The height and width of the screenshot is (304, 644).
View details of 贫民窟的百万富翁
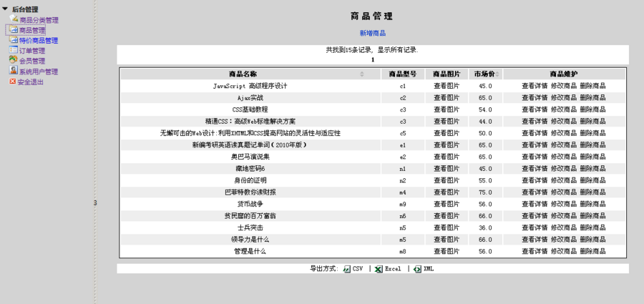point(535,216)
